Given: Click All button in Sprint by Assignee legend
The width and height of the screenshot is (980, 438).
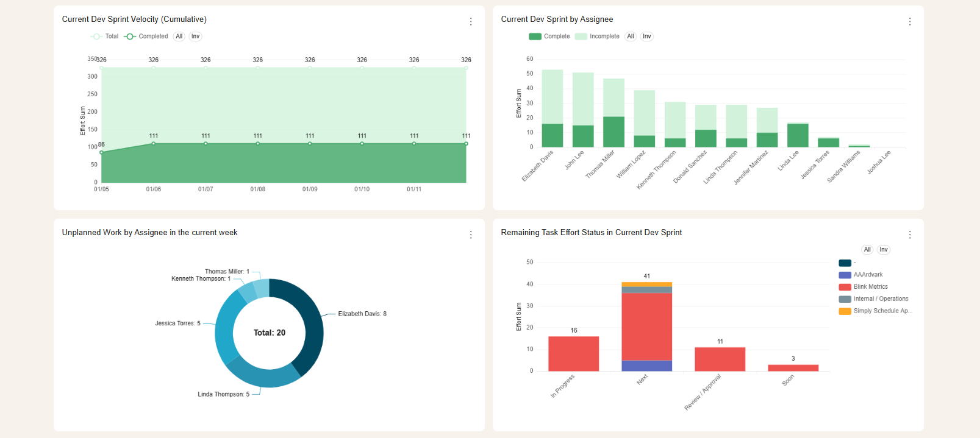Looking at the screenshot, I should (x=631, y=37).
